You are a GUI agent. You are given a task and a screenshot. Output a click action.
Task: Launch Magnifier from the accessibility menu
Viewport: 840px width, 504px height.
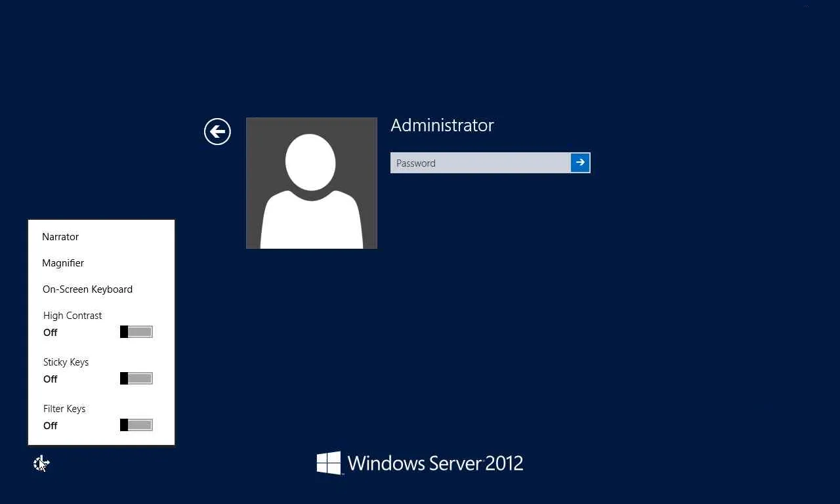pos(63,263)
